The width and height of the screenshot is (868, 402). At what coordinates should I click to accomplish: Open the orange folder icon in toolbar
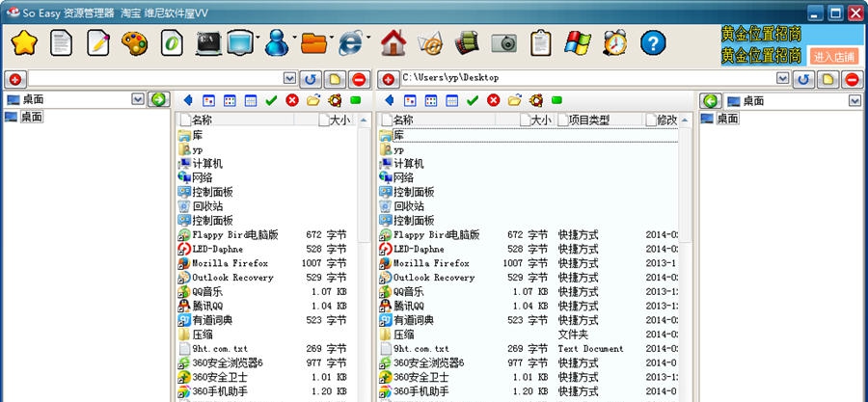[313, 43]
